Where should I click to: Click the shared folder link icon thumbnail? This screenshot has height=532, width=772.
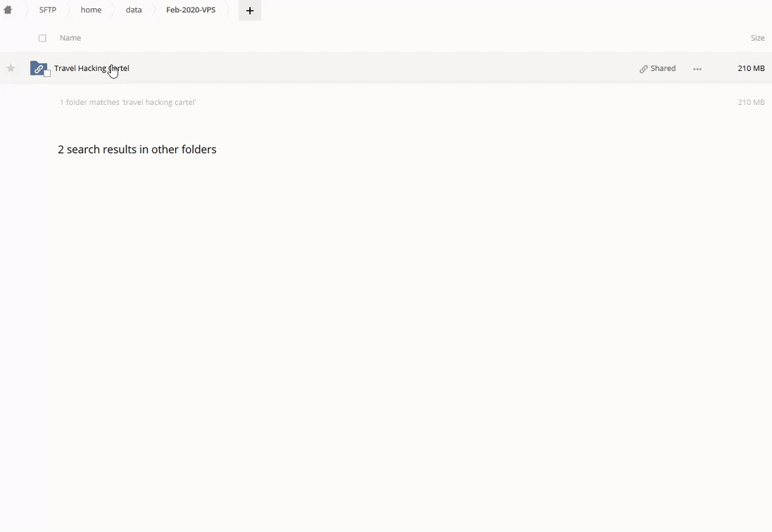point(38,68)
